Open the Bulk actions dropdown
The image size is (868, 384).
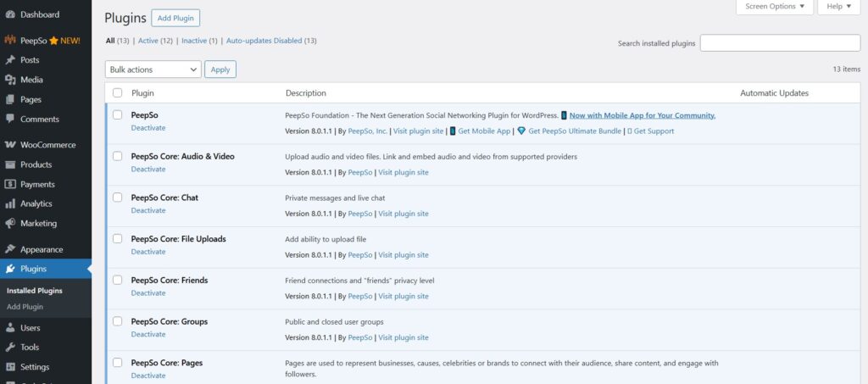(153, 70)
